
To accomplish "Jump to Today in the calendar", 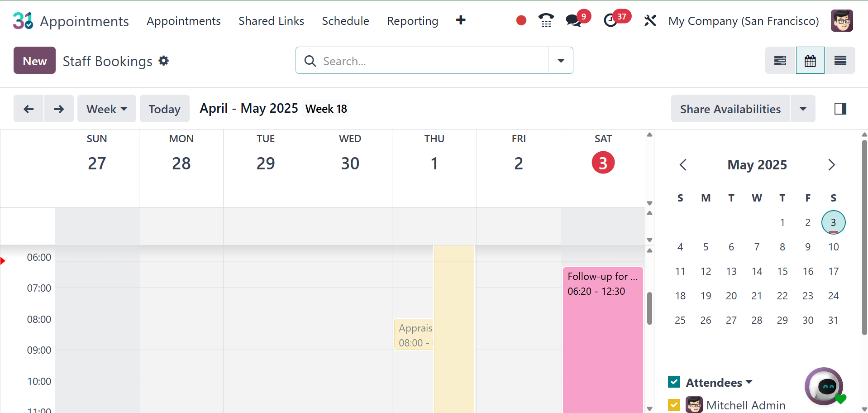I will pyautogui.click(x=164, y=109).
